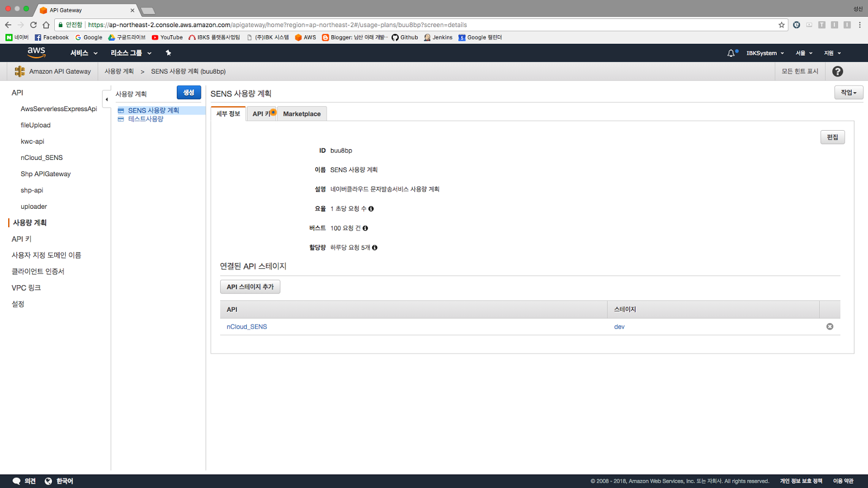Open 사용자 지정 도메인 이름 in the sidebar
Screen dimensions: 868x488
[x=46, y=255]
